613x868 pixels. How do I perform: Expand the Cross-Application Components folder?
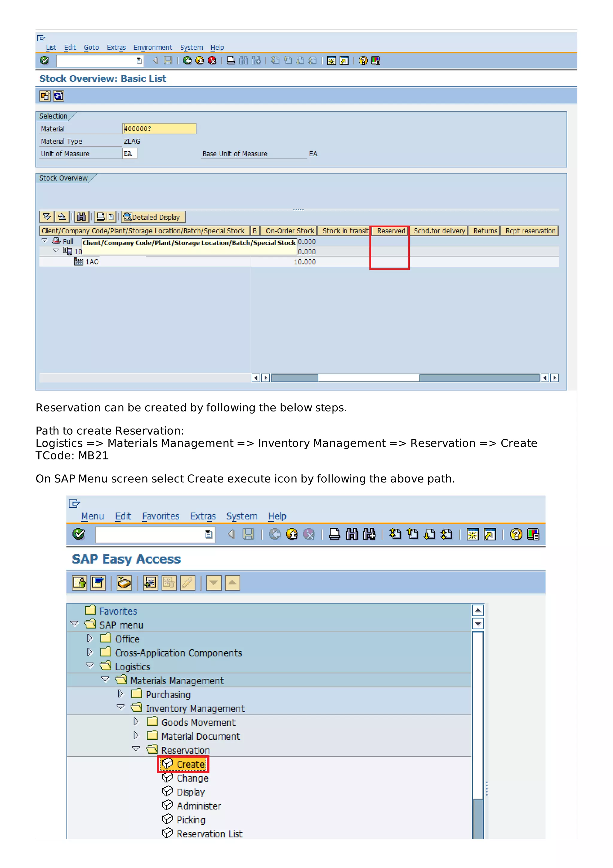point(90,652)
